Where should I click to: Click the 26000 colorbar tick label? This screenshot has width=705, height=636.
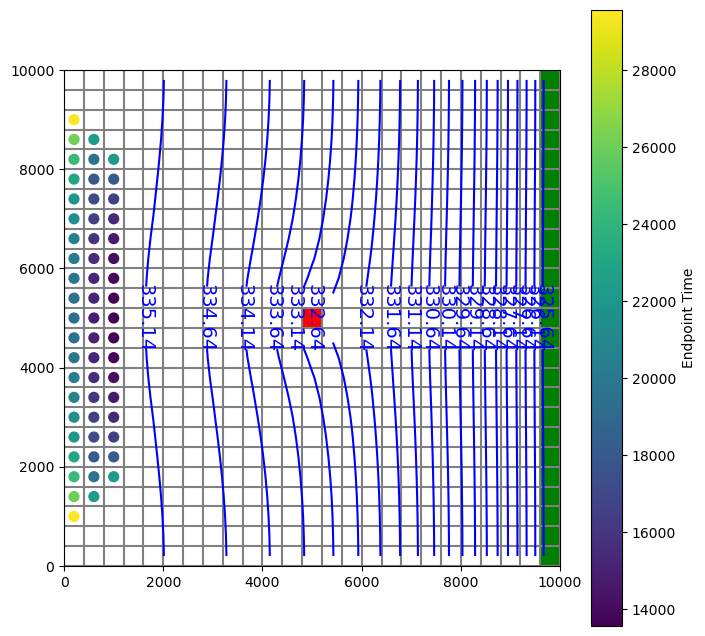click(654, 148)
